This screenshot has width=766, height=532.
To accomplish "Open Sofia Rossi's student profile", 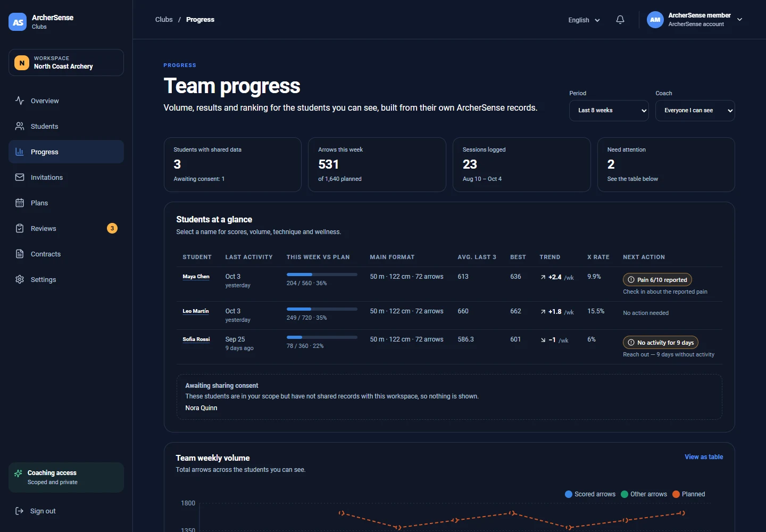I will (196, 339).
